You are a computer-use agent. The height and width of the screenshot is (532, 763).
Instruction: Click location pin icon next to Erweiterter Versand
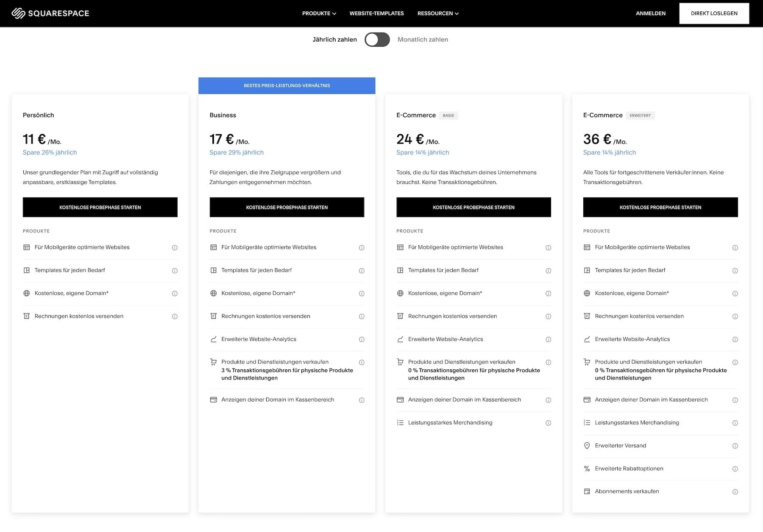click(587, 446)
